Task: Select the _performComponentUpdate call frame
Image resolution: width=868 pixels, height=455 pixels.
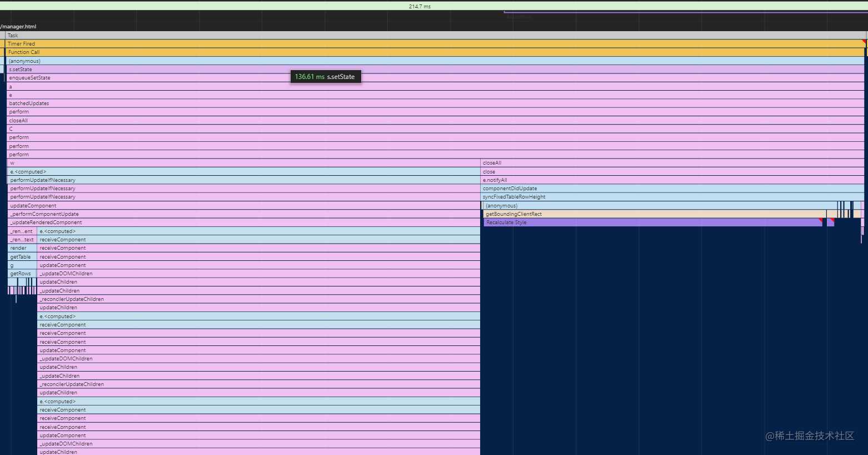Action: coord(244,214)
